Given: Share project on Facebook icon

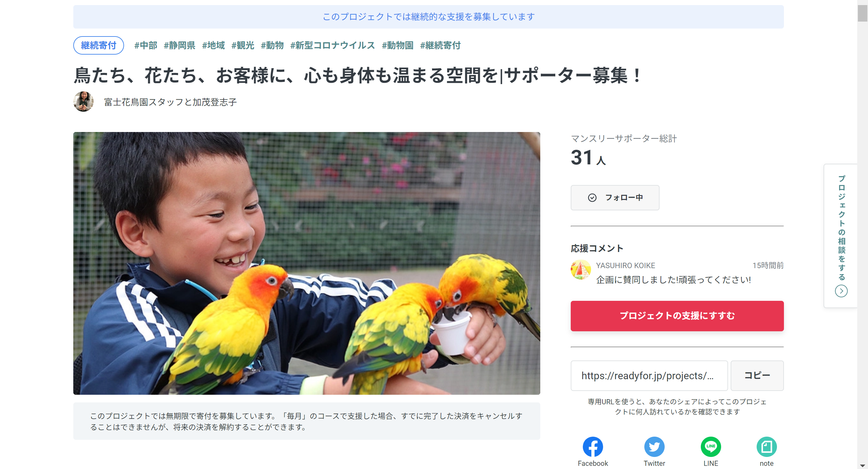Looking at the screenshot, I should [x=593, y=446].
